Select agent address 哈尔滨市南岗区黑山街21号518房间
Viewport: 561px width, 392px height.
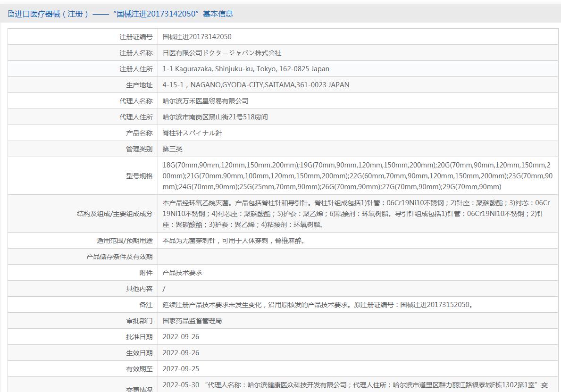point(215,117)
